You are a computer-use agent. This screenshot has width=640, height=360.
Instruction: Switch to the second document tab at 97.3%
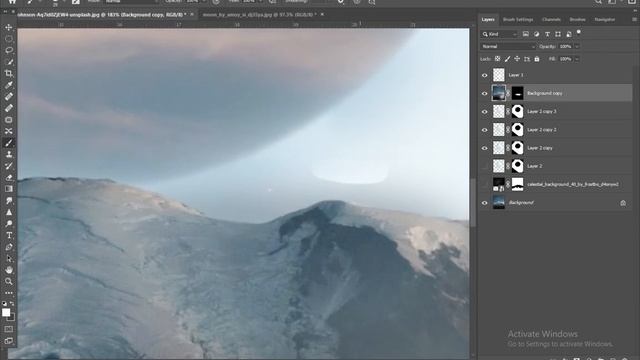(259, 14)
